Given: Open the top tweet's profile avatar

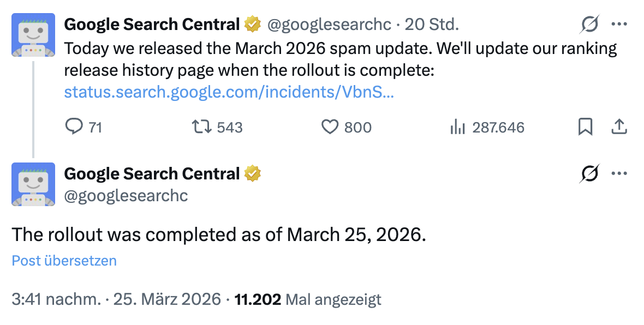Looking at the screenshot, I should click(33, 35).
